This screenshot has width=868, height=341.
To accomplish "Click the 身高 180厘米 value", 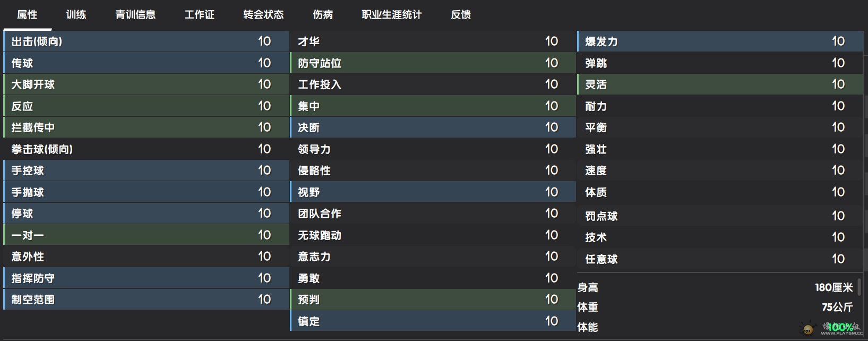I will pyautogui.click(x=833, y=288).
